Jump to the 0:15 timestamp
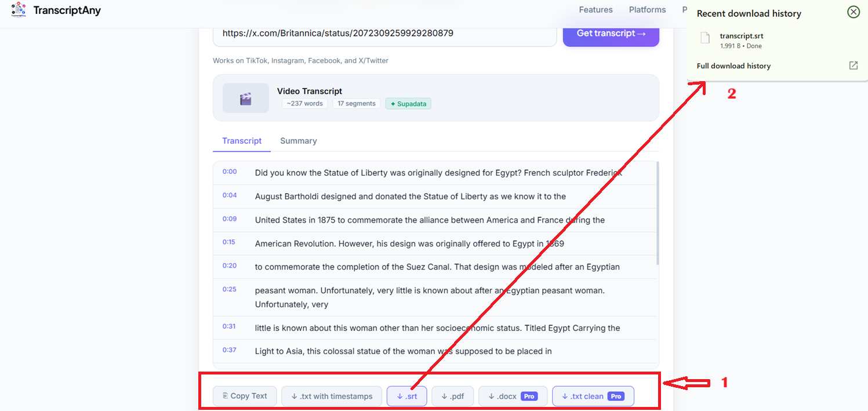The width and height of the screenshot is (868, 411). tap(229, 242)
